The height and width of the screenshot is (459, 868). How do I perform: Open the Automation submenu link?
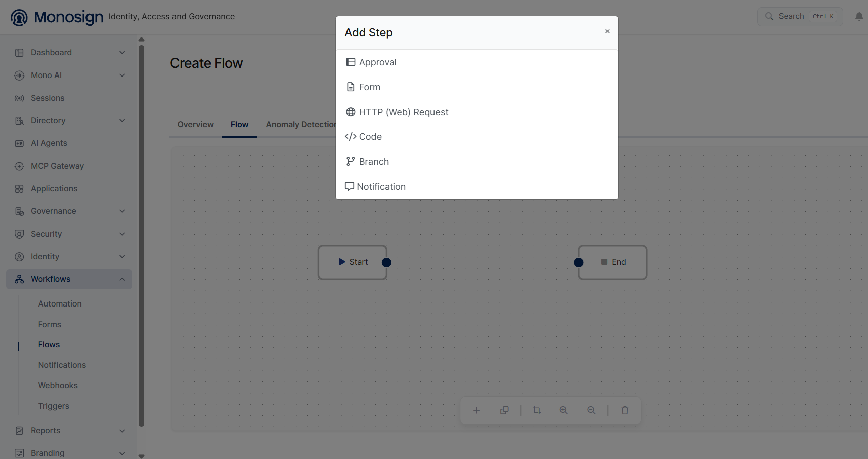(x=60, y=304)
